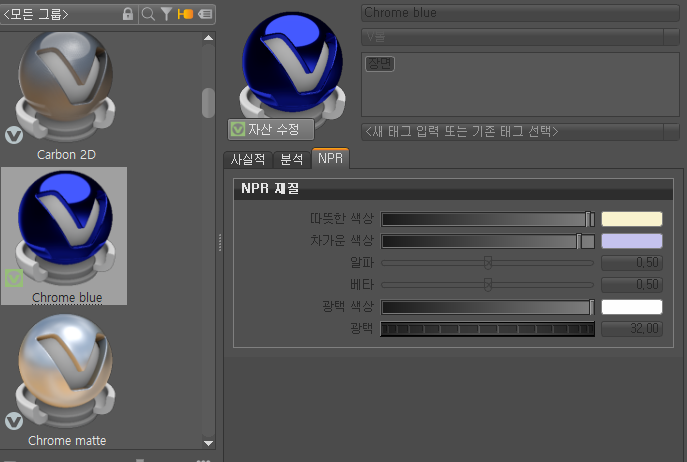Click the panel splitter handle
The width and height of the screenshot is (687, 462).
tap(220, 242)
